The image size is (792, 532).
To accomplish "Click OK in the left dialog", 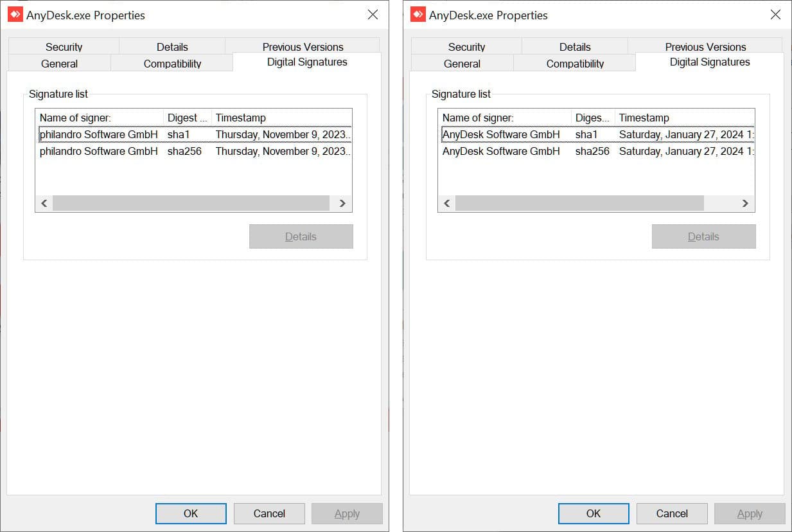I will [191, 513].
